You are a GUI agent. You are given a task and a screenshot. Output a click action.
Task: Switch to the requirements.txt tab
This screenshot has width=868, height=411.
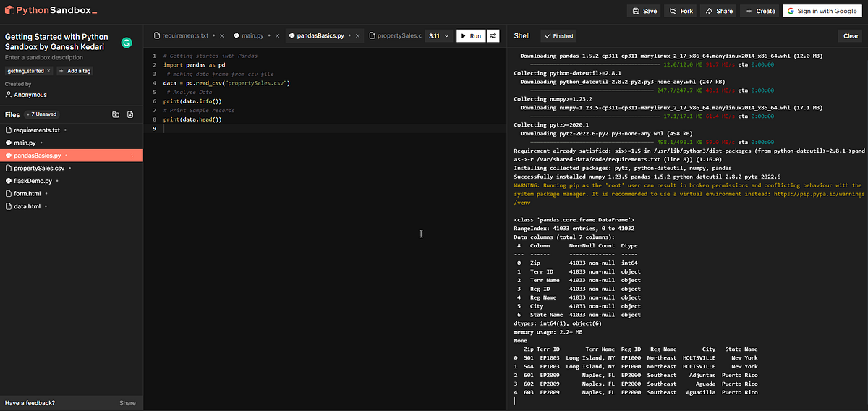click(x=185, y=35)
